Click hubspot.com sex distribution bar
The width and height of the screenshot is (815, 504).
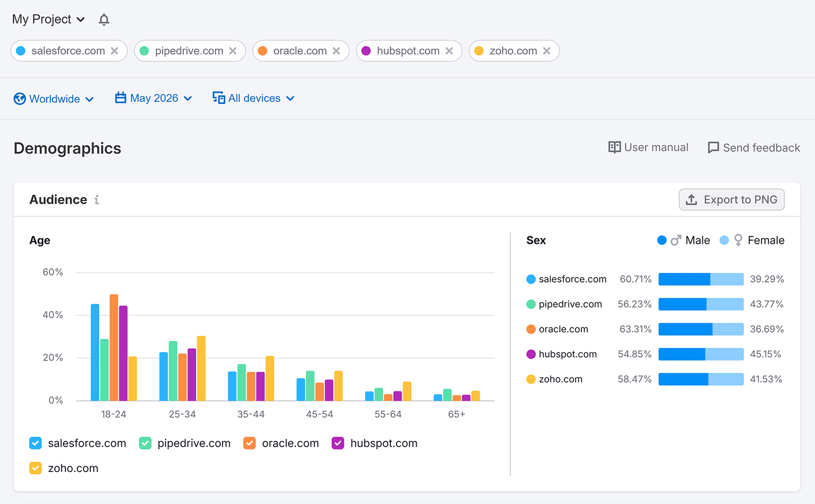701,354
